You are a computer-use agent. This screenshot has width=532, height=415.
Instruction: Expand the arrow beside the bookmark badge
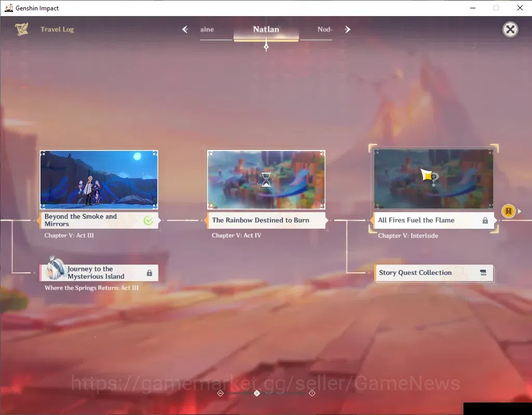coord(519,211)
